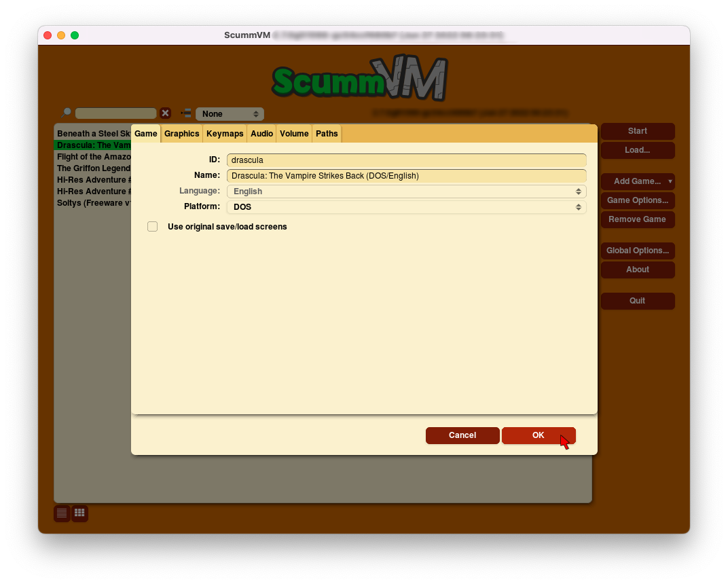Click the search magnifier icon
This screenshot has height=584, width=728.
(x=66, y=113)
